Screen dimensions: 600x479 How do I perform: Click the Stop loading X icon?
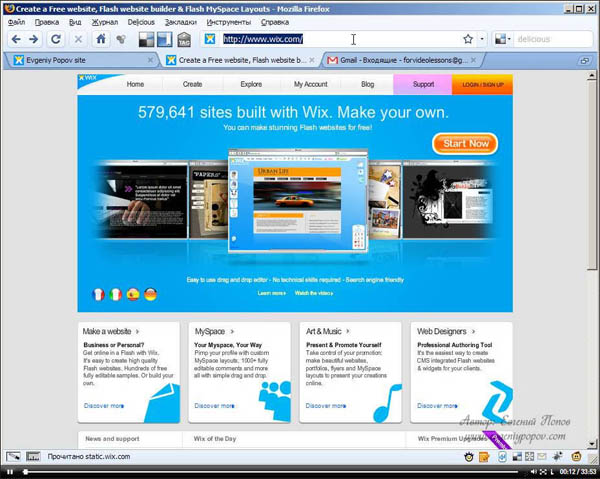(77, 39)
